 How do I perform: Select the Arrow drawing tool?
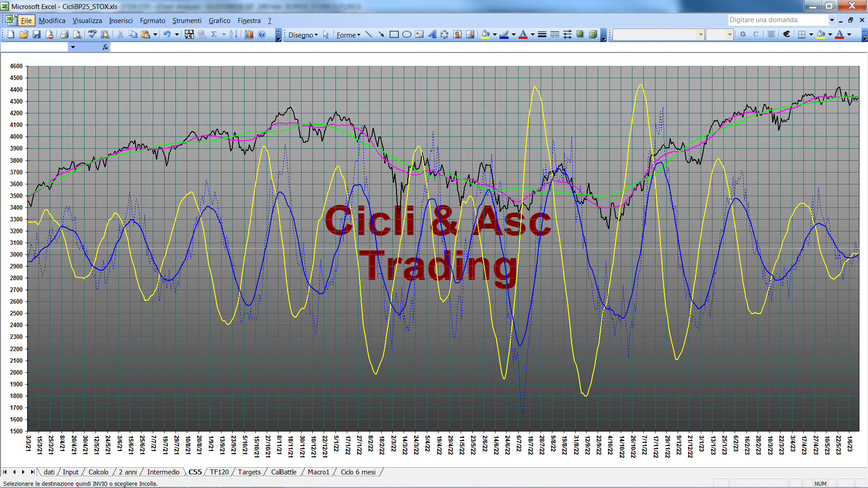(x=381, y=34)
